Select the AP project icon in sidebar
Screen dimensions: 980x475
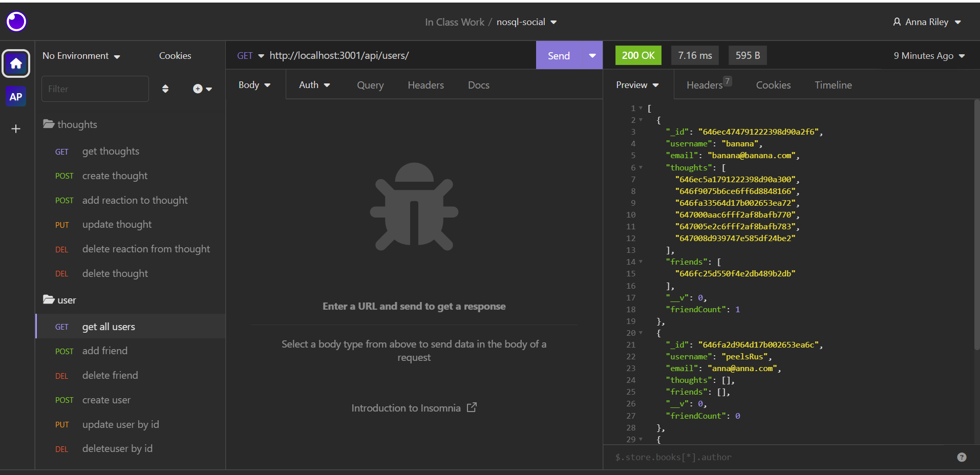(16, 96)
